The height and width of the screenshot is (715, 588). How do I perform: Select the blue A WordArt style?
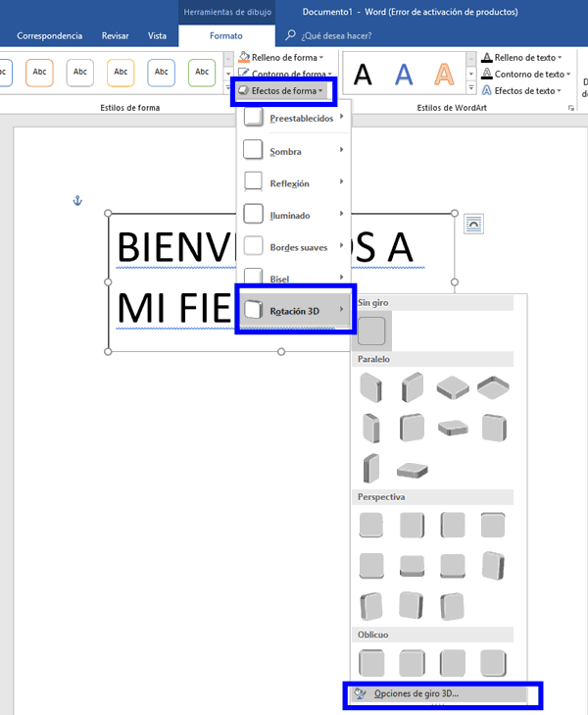[404, 75]
